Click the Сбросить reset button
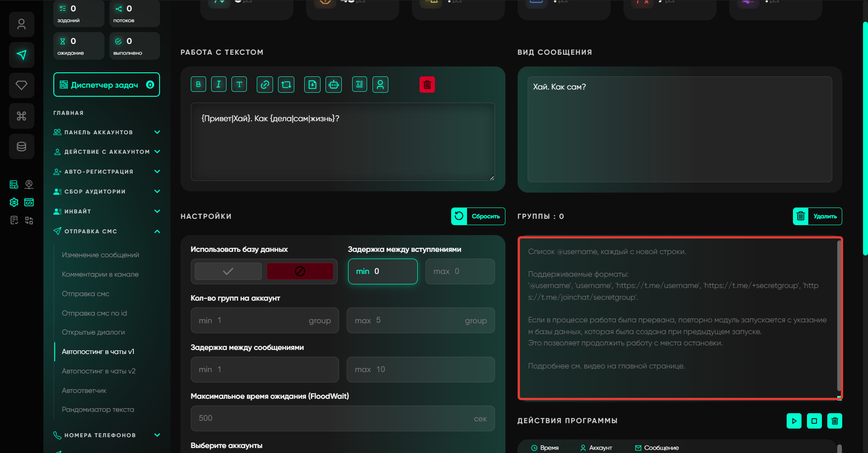 pyautogui.click(x=478, y=216)
